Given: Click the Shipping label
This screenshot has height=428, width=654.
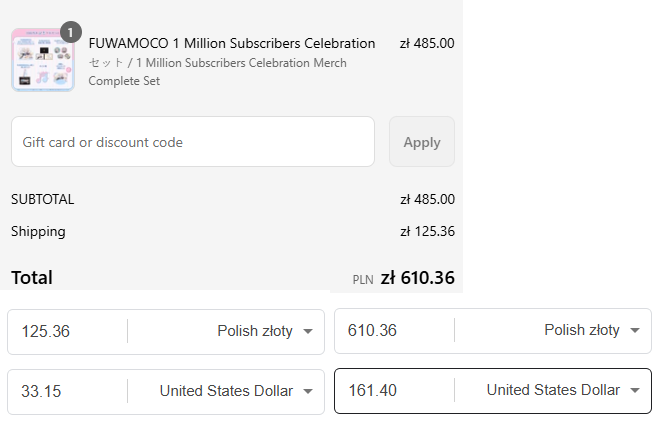Looking at the screenshot, I should pos(38,232).
